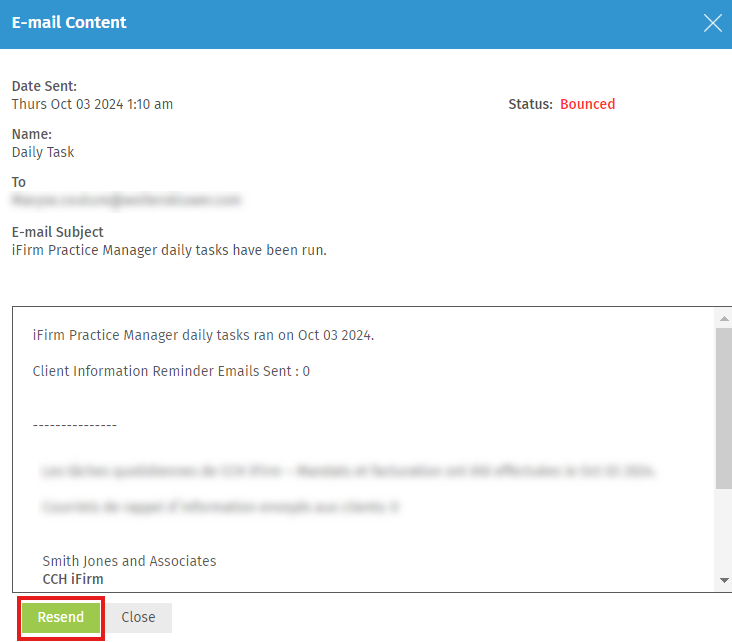Click the Close button
Image resolution: width=732 pixels, height=642 pixels.
[x=138, y=617]
